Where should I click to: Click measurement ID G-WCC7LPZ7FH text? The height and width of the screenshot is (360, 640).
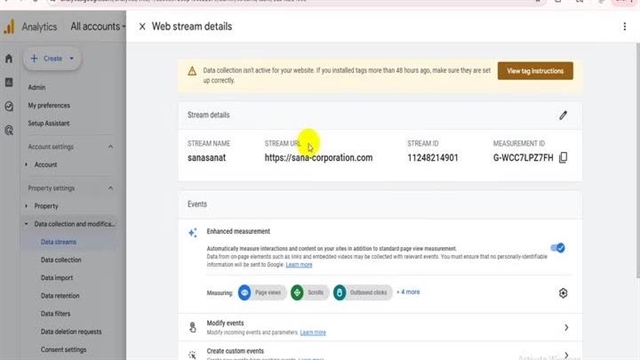[523, 158]
